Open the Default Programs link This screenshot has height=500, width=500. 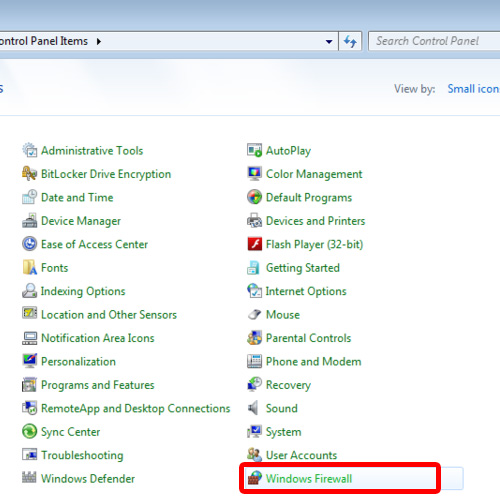(x=309, y=198)
